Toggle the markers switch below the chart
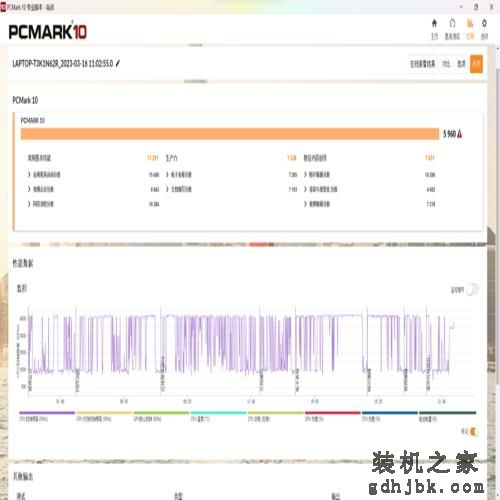Image resolution: width=500 pixels, height=500 pixels. coord(473,432)
